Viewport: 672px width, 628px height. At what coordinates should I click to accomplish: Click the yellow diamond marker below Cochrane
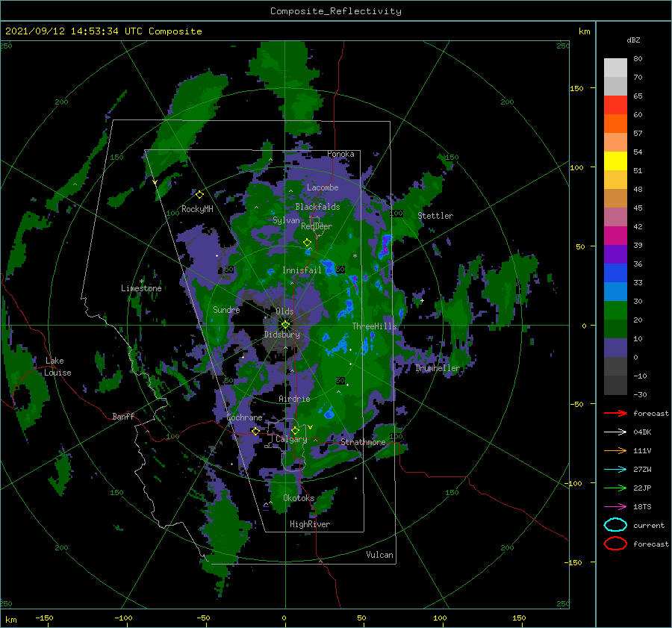tap(255, 431)
